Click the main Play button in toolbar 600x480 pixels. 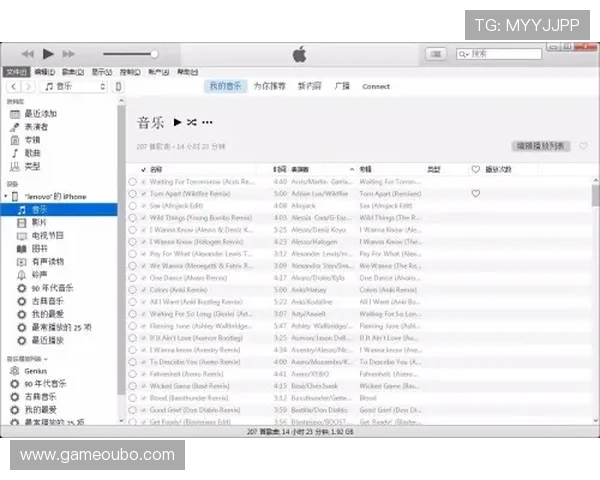[x=48, y=54]
